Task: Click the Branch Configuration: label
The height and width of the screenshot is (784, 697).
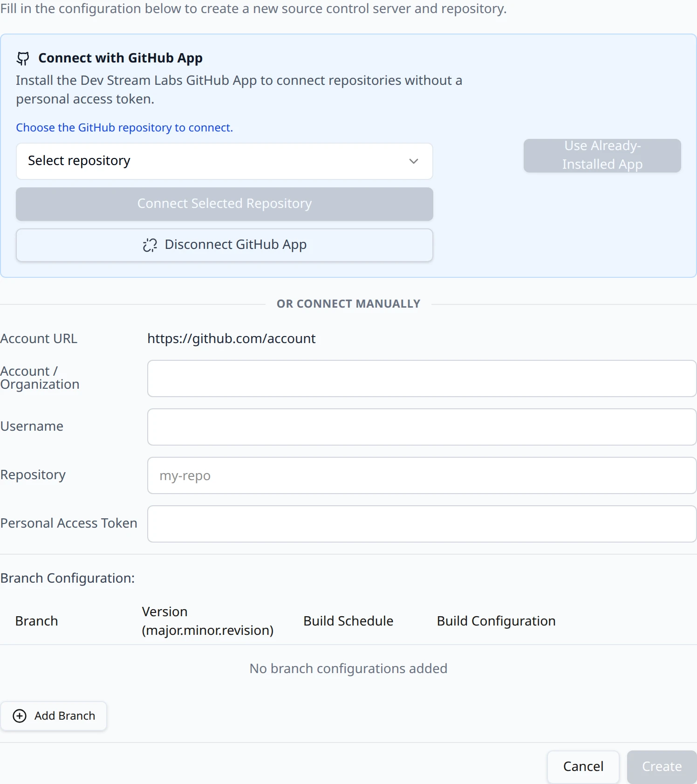Action: pyautogui.click(x=68, y=578)
